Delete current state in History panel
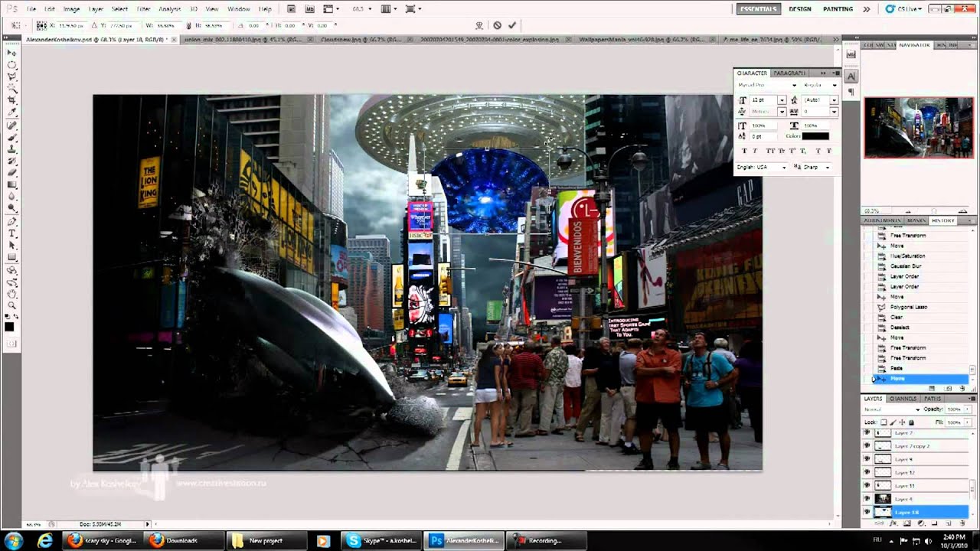Viewport: 980px width, 551px height. [x=962, y=388]
